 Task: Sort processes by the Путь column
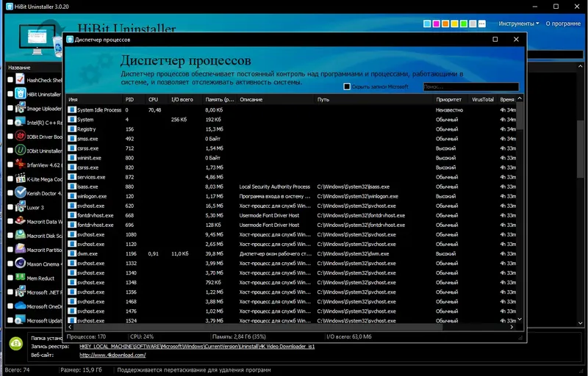coord(373,100)
